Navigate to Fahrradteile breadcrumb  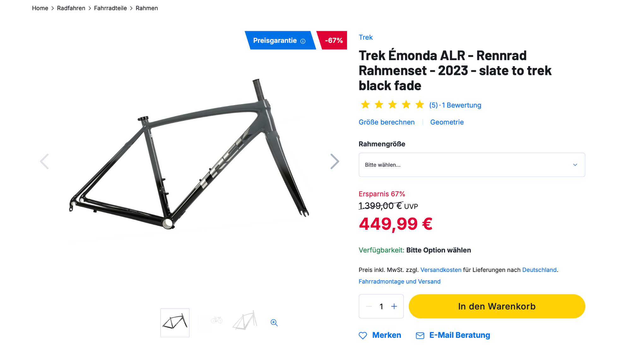pos(110,8)
